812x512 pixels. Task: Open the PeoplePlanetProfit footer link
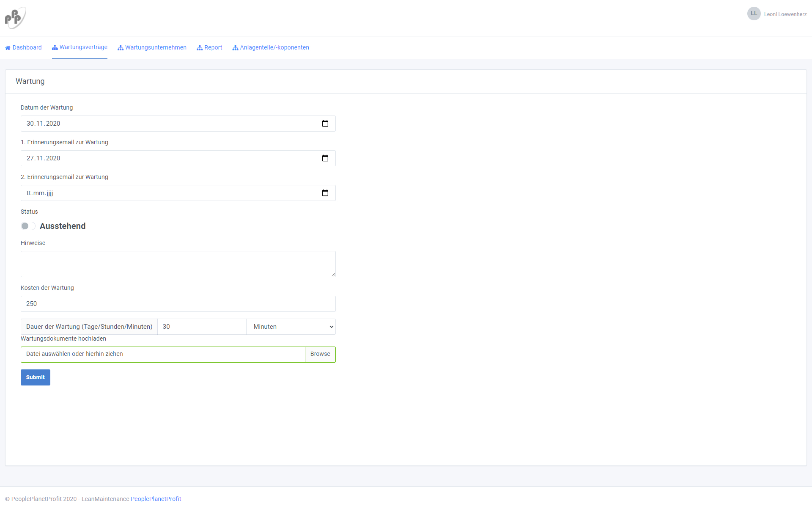click(156, 499)
